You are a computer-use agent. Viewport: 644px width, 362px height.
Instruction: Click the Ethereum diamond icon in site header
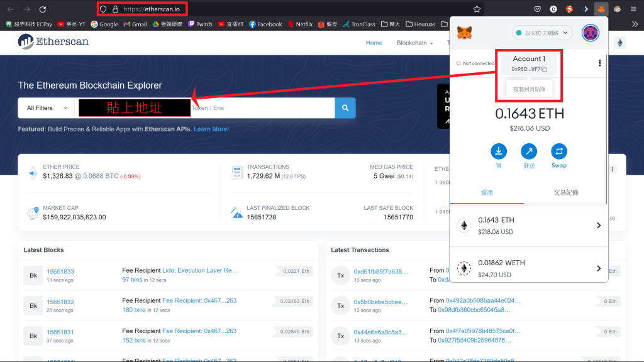[x=619, y=43]
